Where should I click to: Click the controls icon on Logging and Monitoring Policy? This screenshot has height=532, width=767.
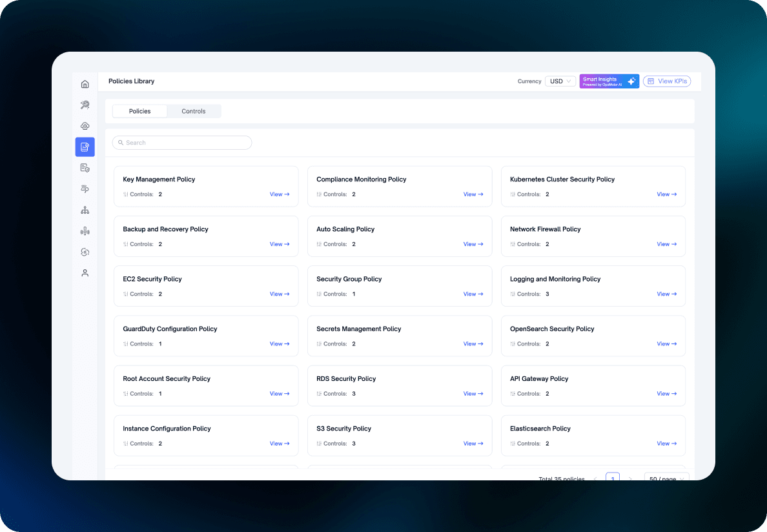(513, 294)
